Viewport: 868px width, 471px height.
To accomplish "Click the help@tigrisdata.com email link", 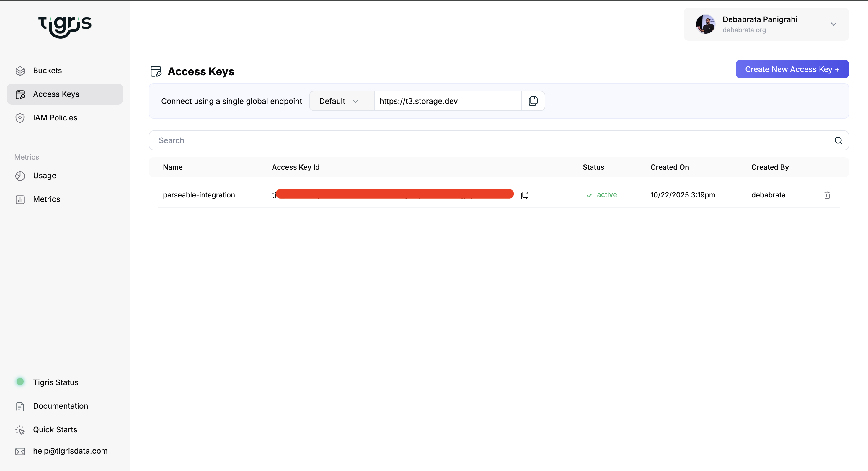I will tap(70, 451).
